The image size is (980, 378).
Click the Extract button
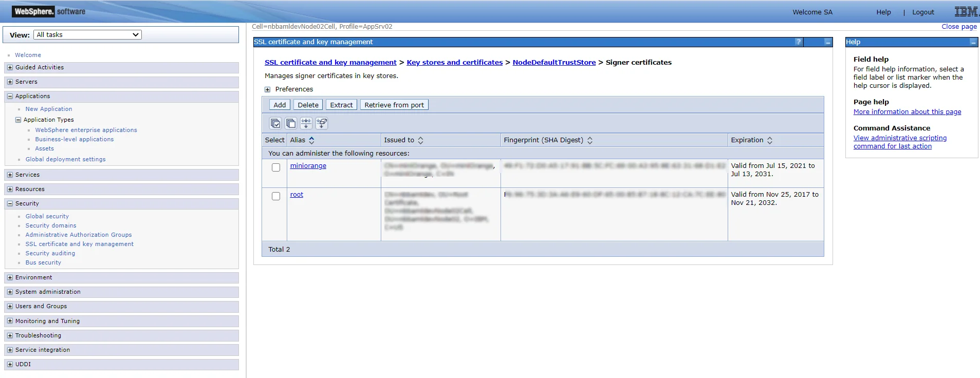pyautogui.click(x=341, y=105)
